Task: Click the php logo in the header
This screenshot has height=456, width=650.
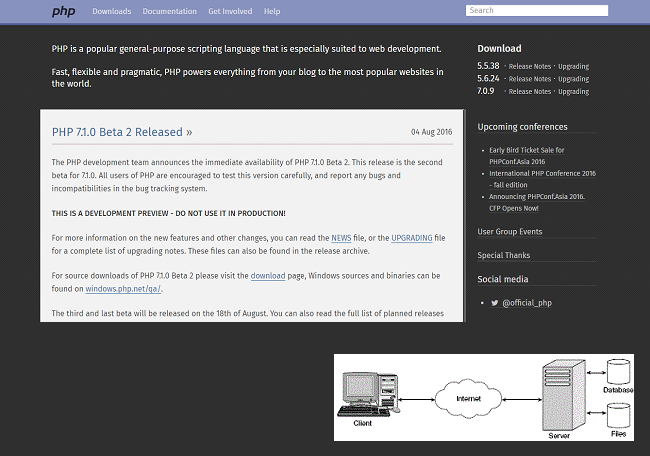Action: [63, 11]
